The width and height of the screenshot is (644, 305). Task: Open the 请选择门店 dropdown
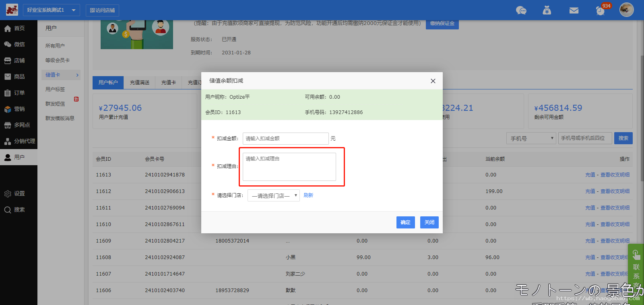pyautogui.click(x=274, y=195)
